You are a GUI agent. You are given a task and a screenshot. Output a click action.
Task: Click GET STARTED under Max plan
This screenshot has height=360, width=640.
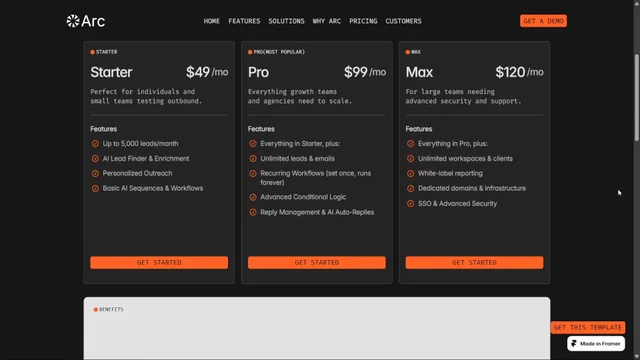click(x=474, y=262)
